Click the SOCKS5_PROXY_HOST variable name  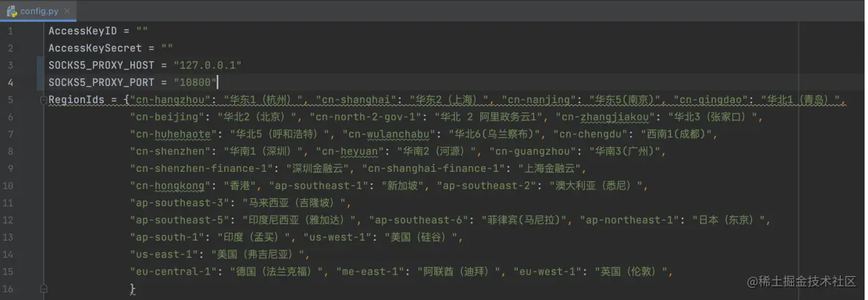(x=100, y=65)
